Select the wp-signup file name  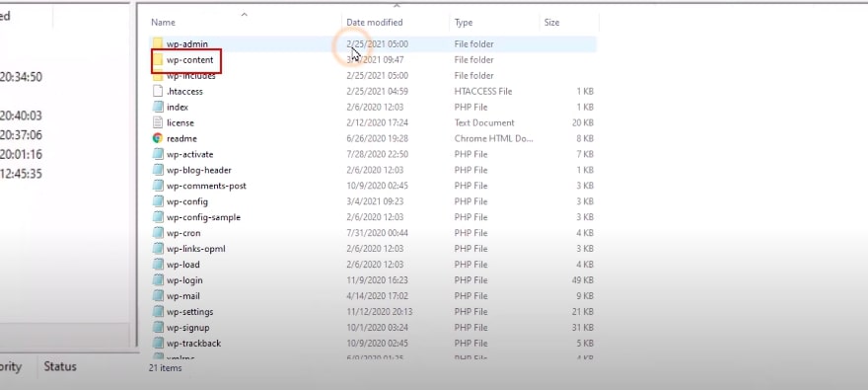[x=188, y=328]
